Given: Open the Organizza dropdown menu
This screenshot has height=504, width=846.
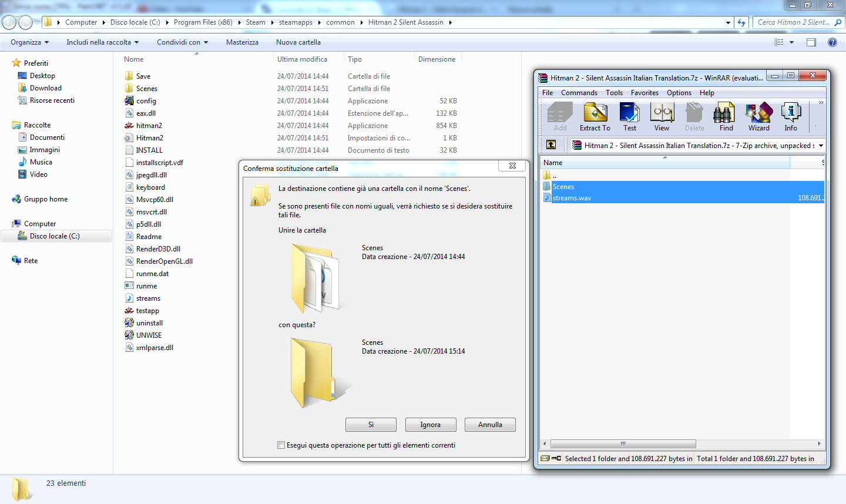Looking at the screenshot, I should pyautogui.click(x=29, y=42).
